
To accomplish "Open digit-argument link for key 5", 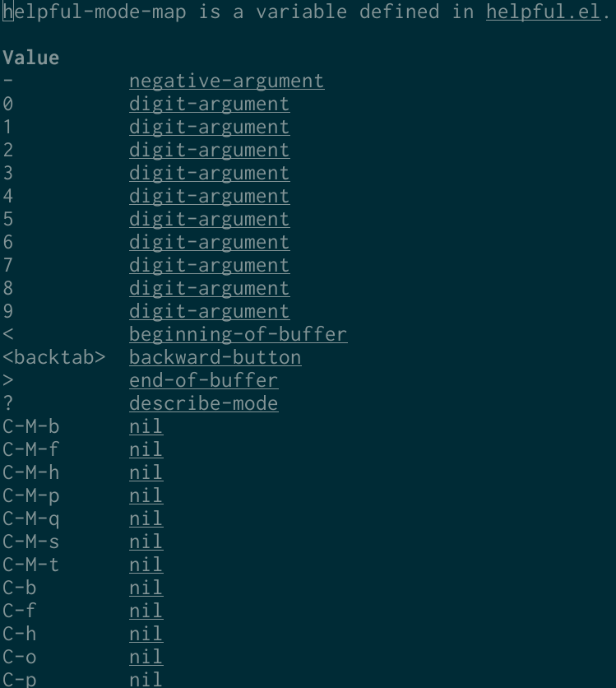I will click(x=210, y=220).
